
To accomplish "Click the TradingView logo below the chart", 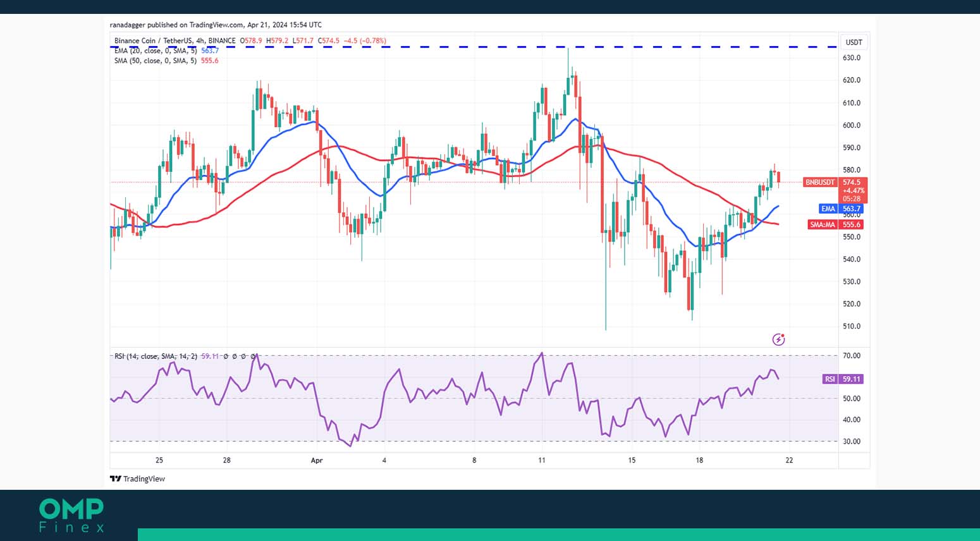I will click(137, 479).
